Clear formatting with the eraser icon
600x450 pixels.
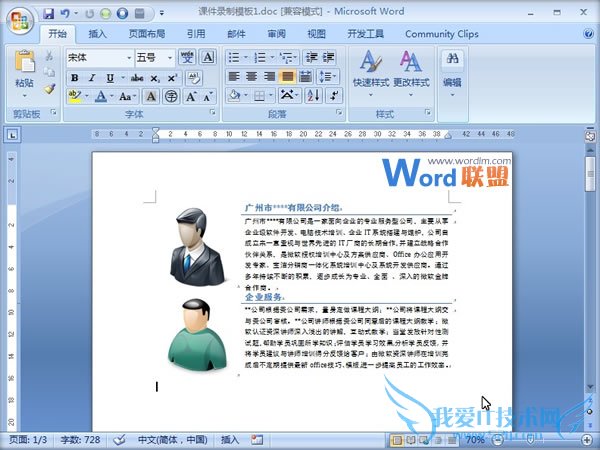pyautogui.click(x=194, y=78)
